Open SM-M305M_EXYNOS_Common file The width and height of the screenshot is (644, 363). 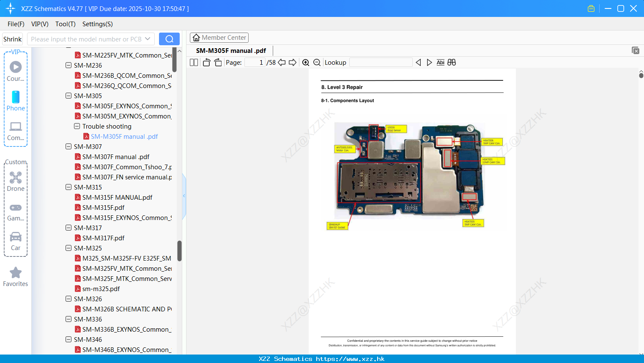point(123,116)
